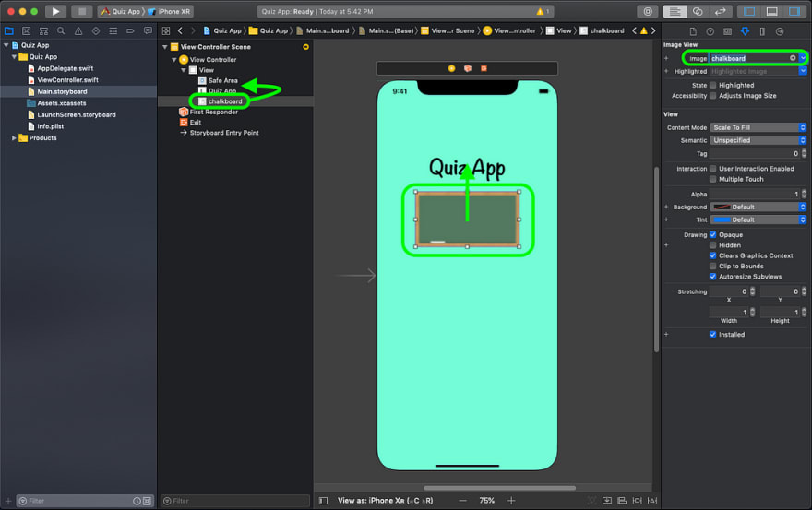Screen dimensions: 812x510
Task: Run the Quiz App build
Action: click(55, 11)
